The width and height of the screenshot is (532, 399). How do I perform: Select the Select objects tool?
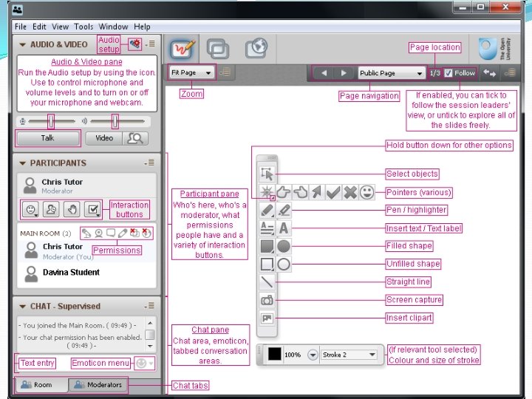267,174
